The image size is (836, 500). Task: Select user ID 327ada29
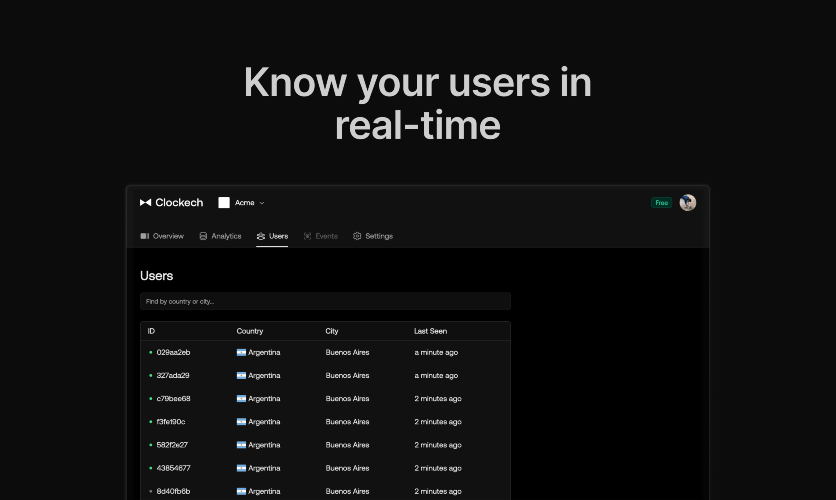[x=173, y=375]
